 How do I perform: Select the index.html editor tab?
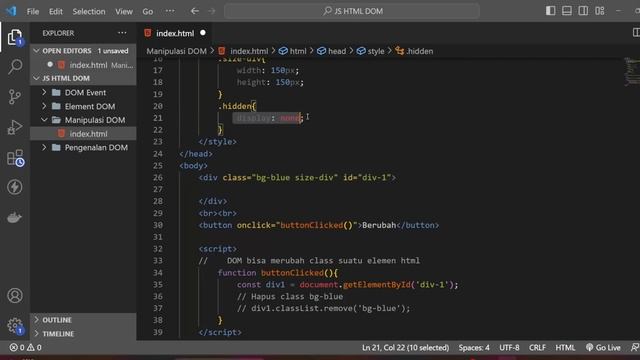pos(175,33)
